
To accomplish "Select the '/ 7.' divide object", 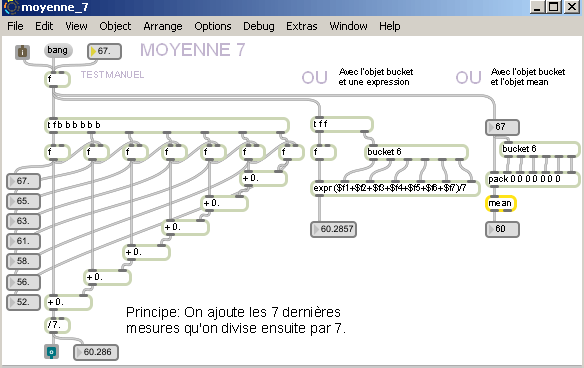I will tap(57, 325).
